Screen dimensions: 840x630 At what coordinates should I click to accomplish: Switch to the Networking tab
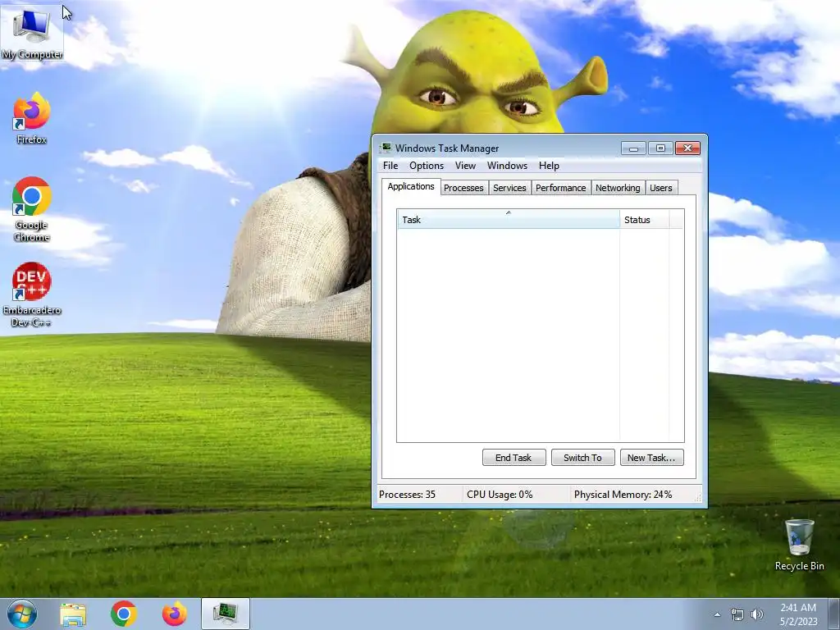618,188
